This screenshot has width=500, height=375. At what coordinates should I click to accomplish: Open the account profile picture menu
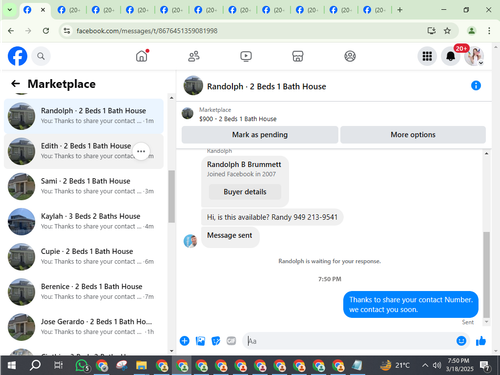click(x=474, y=56)
